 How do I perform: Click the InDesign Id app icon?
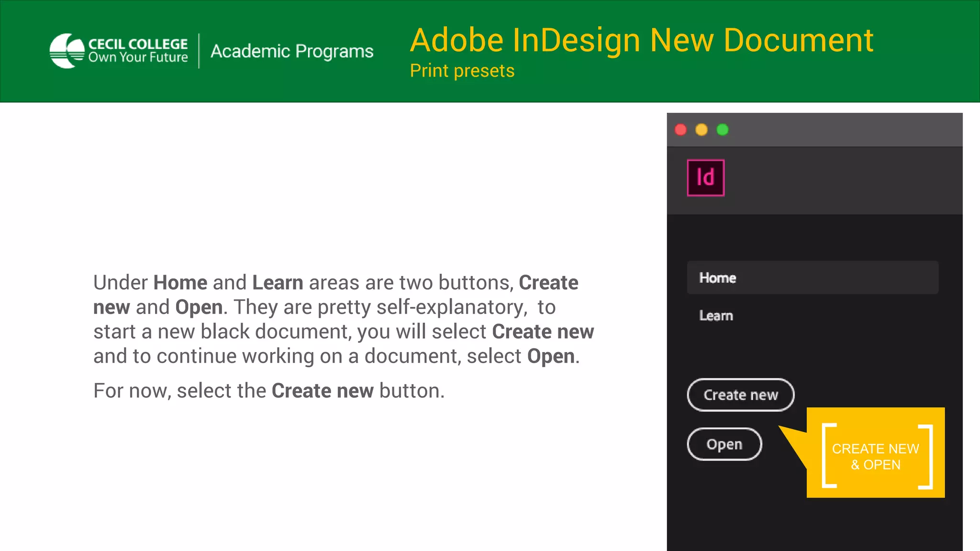coord(705,178)
